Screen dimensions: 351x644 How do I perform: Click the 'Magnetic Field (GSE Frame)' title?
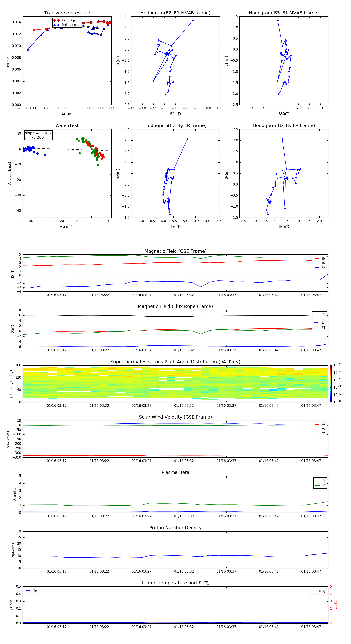175,251
